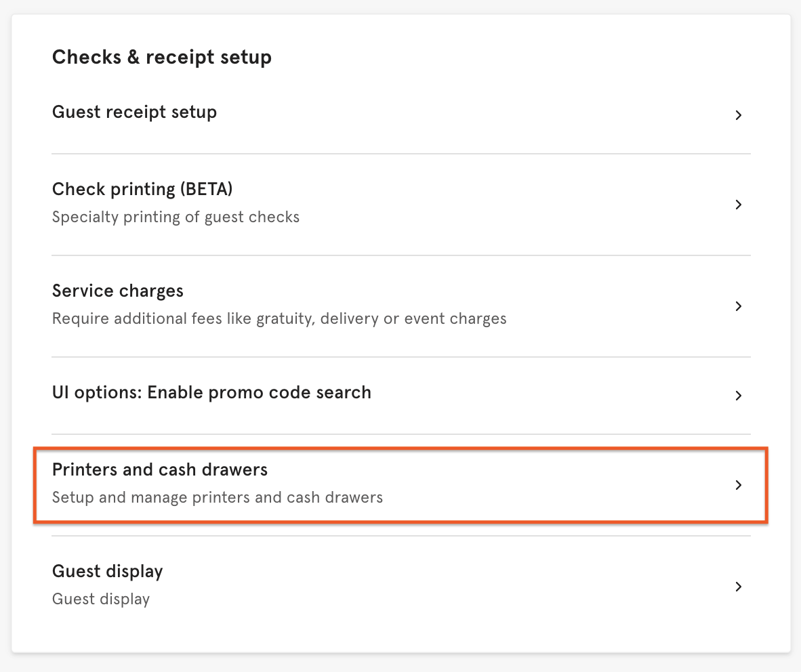Click the 'Require additional fees' description text

click(279, 318)
